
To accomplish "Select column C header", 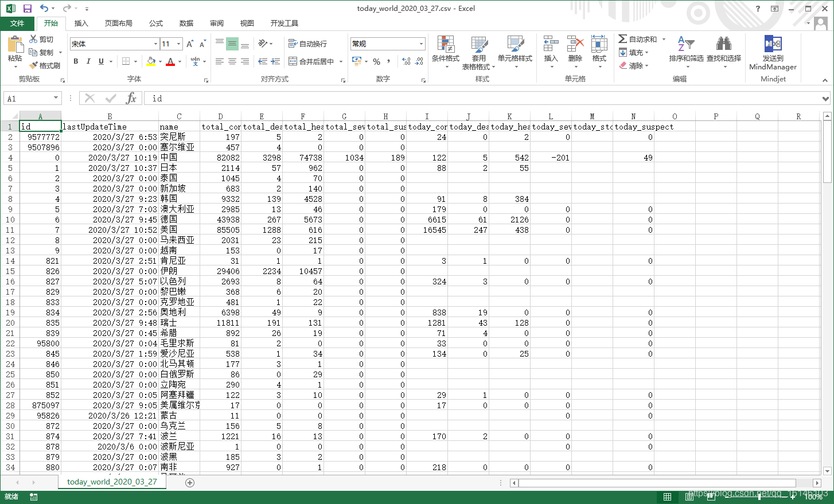I will [x=179, y=116].
